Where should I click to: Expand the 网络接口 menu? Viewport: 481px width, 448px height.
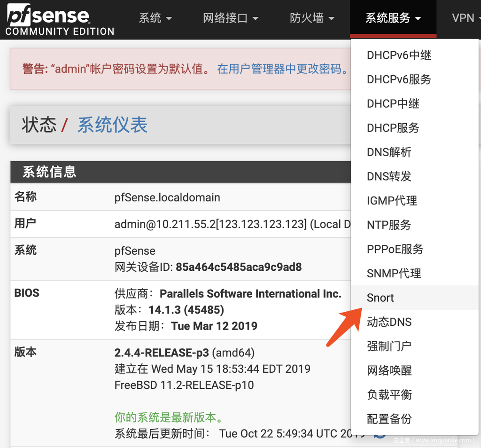231,18
